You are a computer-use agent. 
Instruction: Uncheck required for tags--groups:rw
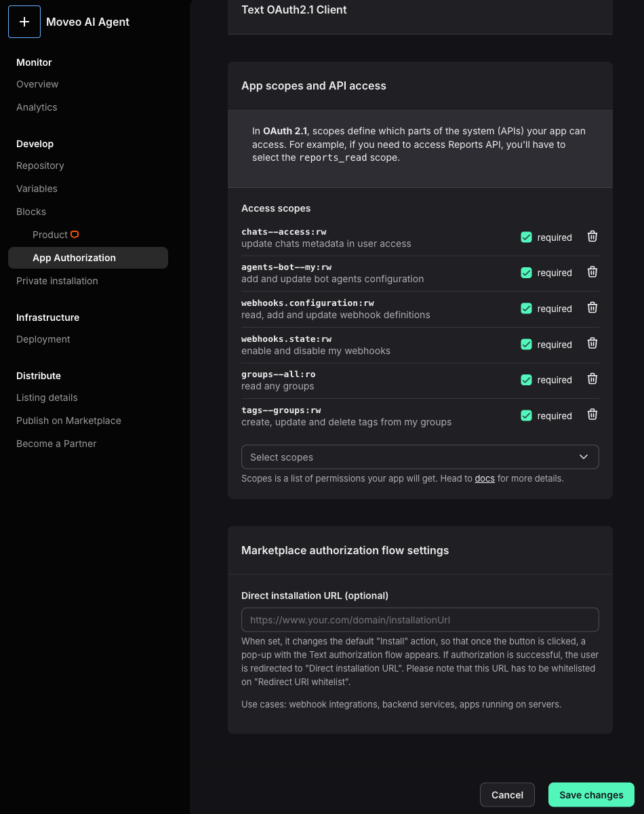[526, 416]
